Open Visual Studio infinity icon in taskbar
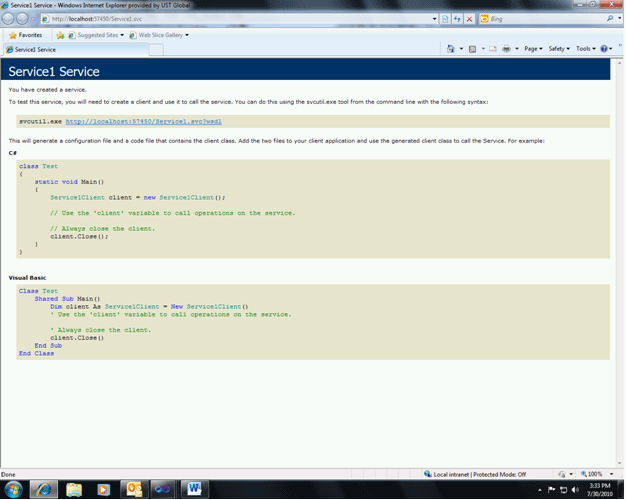 point(162,490)
